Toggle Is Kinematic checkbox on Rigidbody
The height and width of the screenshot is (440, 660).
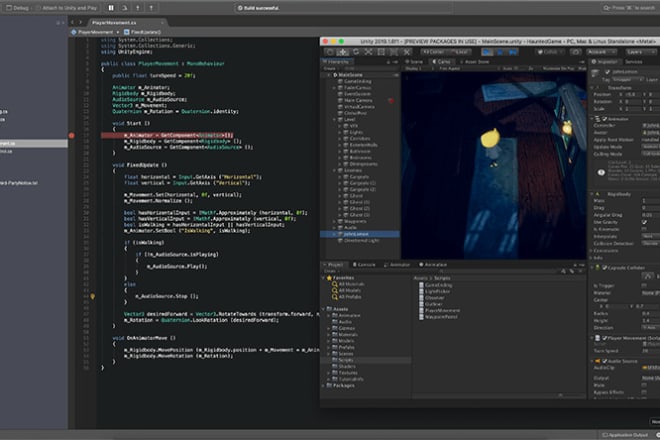[644, 229]
